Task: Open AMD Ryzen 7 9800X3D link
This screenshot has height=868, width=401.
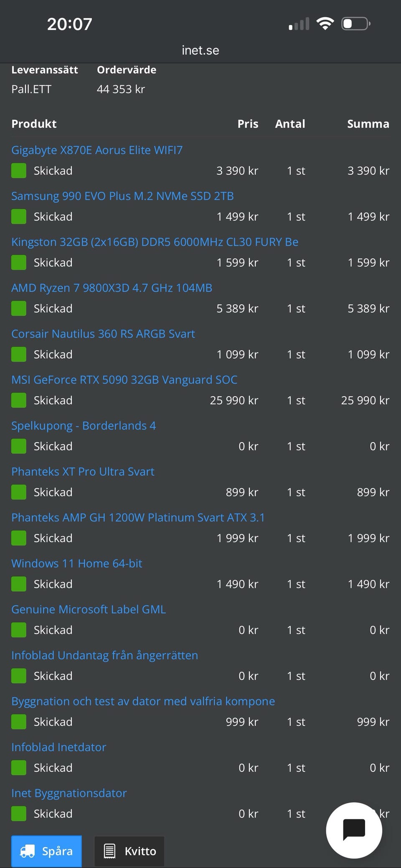Action: pyautogui.click(x=112, y=288)
